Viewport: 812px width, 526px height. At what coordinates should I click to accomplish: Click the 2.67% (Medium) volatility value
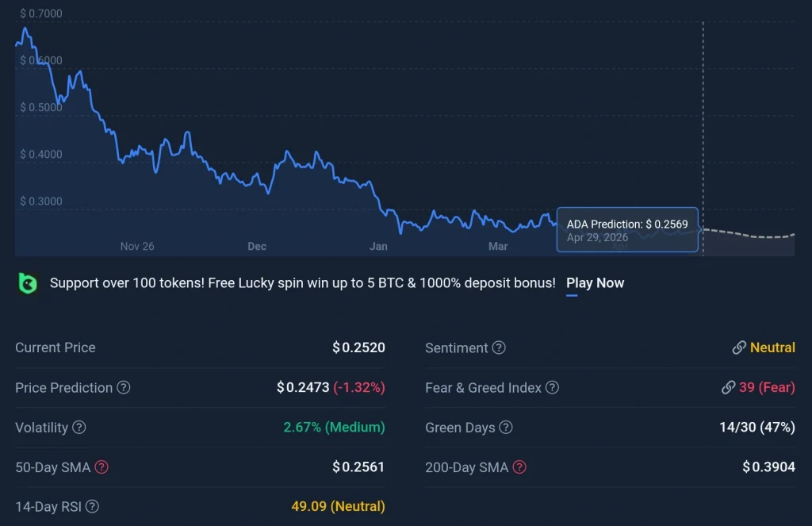[x=334, y=427]
